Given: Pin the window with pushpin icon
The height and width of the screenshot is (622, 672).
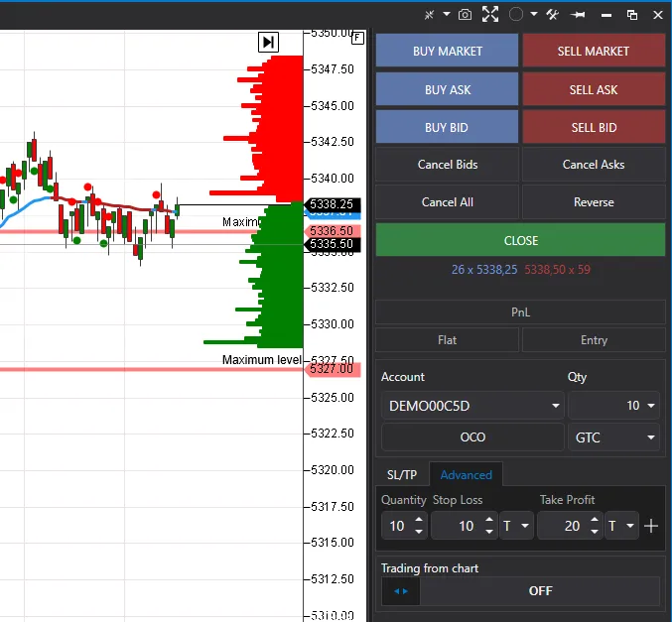Looking at the screenshot, I should coord(578,15).
